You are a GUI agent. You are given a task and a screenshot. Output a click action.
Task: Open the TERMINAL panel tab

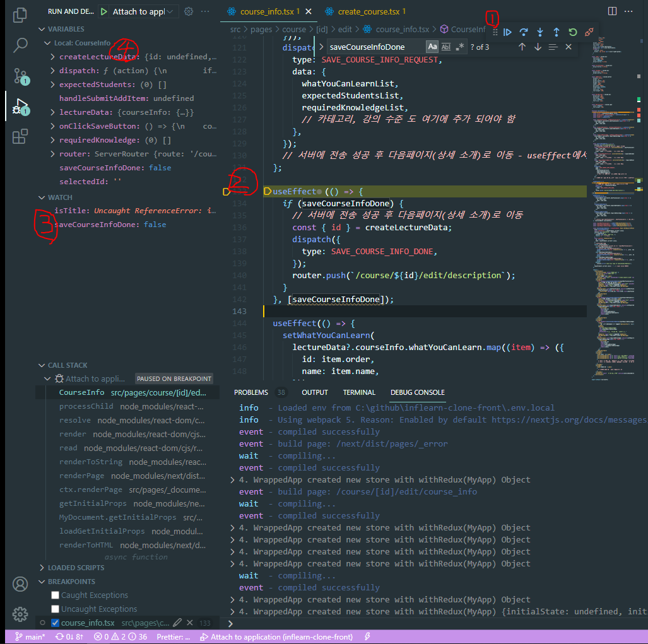[x=359, y=392]
